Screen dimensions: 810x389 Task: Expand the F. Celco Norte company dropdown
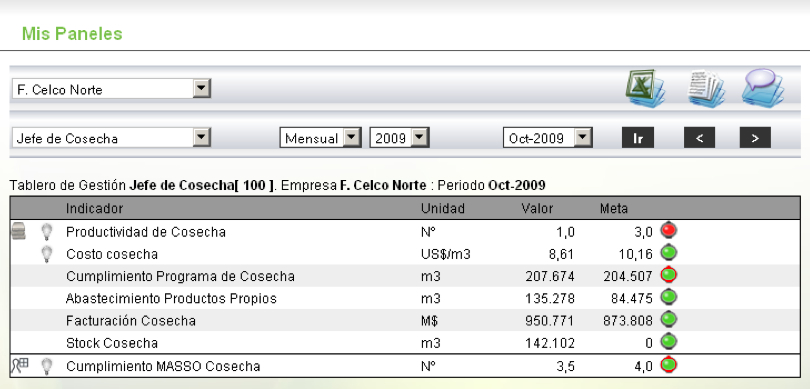111,89
